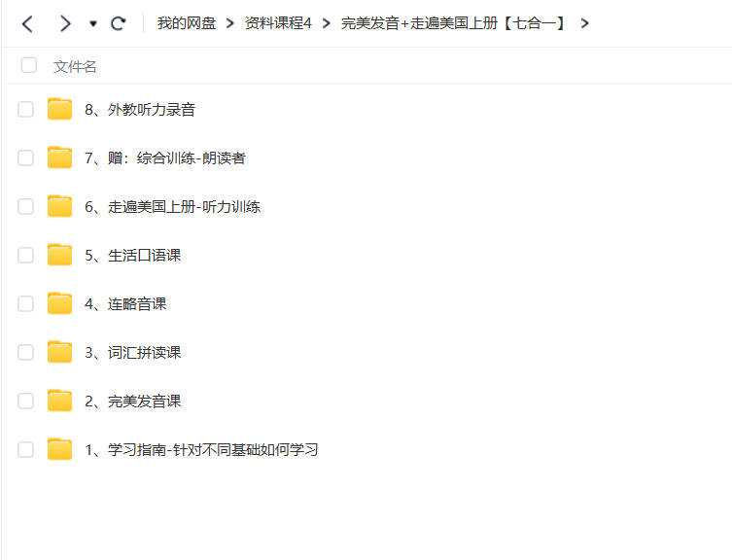Expand the chevron after 我的网盘
The height and width of the screenshot is (560, 732).
pos(229,23)
